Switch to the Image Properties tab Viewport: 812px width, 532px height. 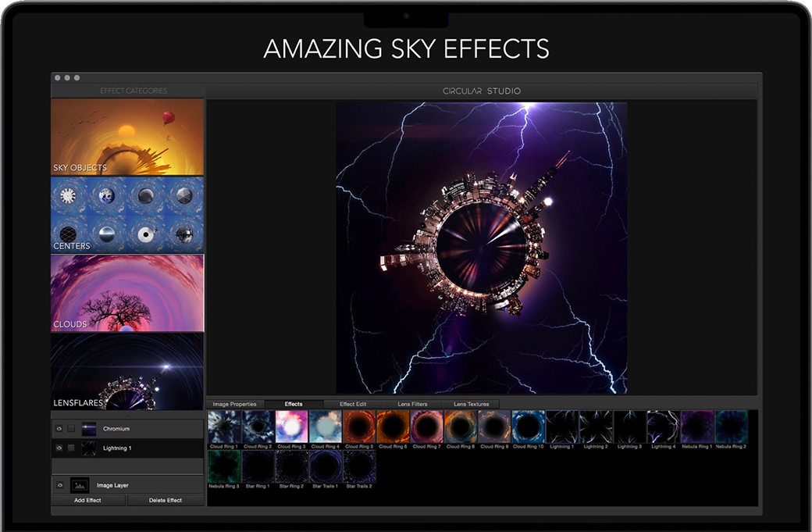pos(235,404)
